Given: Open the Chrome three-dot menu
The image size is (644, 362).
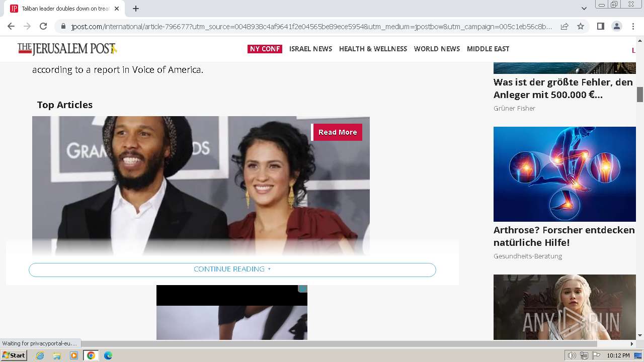Looking at the screenshot, I should tap(633, 26).
